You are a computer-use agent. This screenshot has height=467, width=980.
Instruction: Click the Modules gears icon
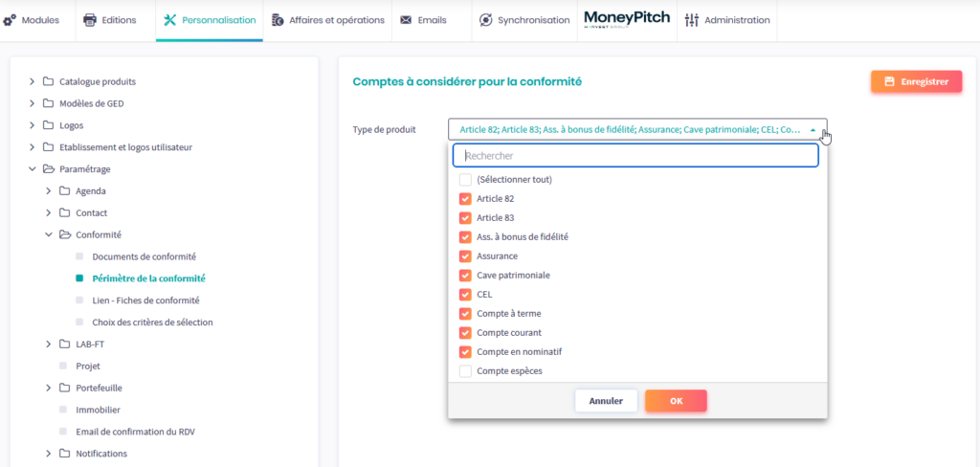pos(10,20)
